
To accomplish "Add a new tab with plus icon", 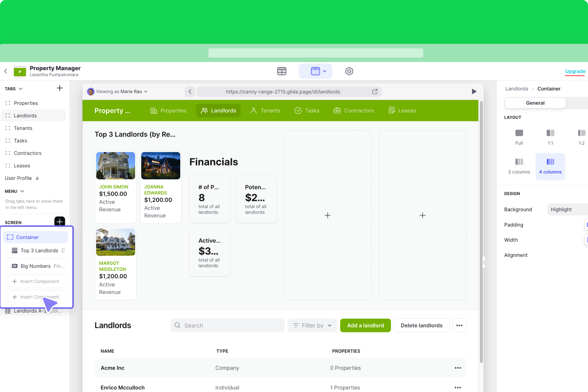I will coord(59,88).
